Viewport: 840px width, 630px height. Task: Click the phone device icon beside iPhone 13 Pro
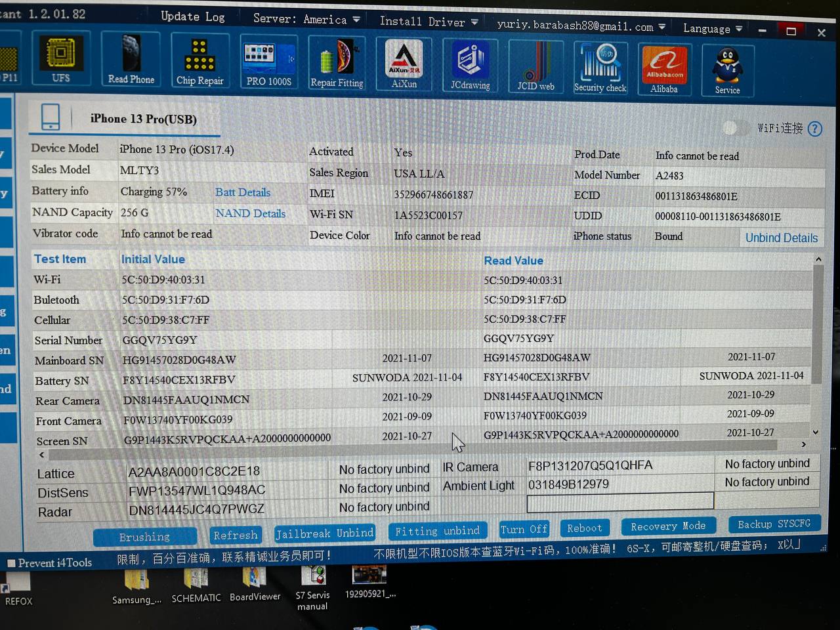51,117
